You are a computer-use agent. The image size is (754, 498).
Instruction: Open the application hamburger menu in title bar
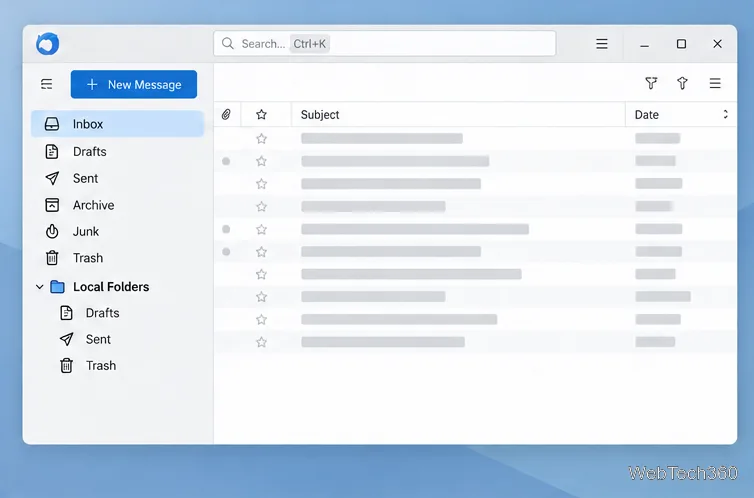(x=602, y=44)
